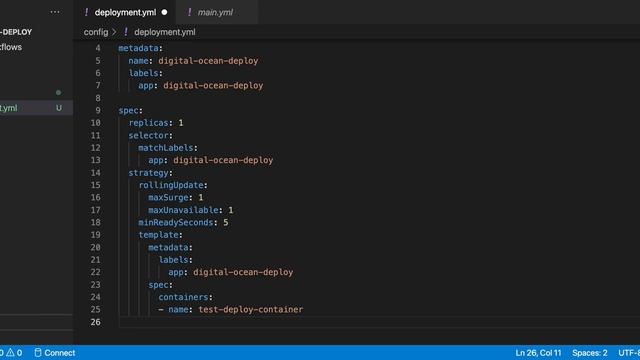Click 'app: digital-ocean-deploy' on line 13
The width and height of the screenshot is (640, 360).
211,160
